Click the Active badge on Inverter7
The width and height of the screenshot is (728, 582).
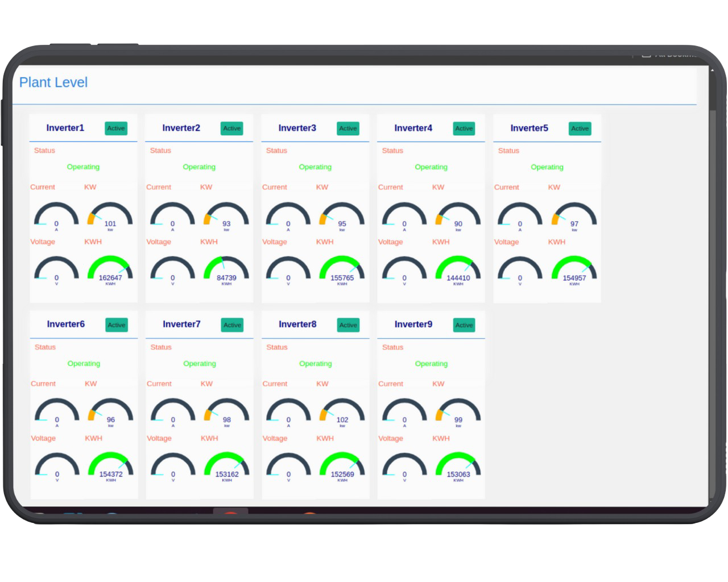(232, 325)
